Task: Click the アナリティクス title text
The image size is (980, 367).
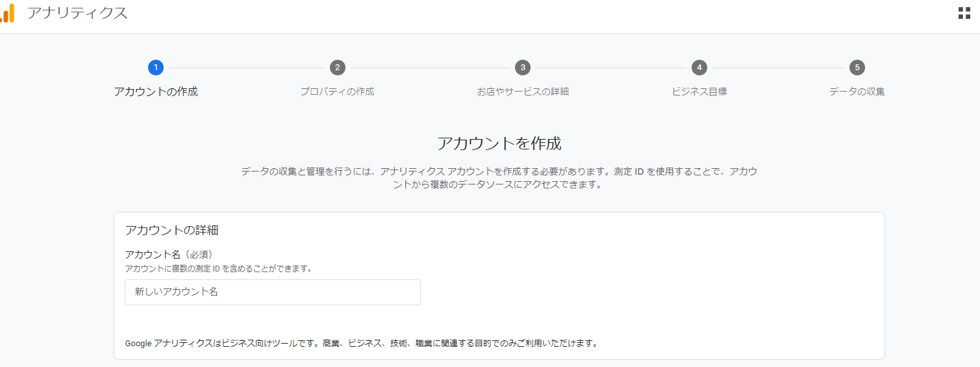Action: (x=77, y=13)
